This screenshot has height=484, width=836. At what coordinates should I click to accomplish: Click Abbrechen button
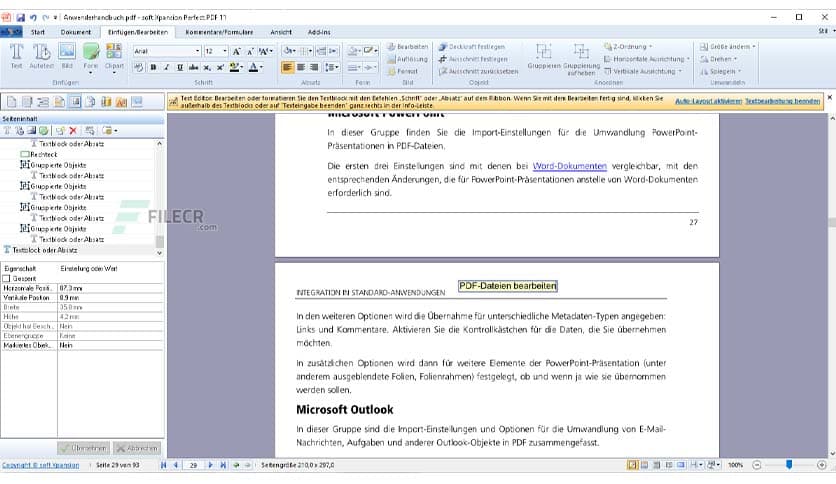136,448
